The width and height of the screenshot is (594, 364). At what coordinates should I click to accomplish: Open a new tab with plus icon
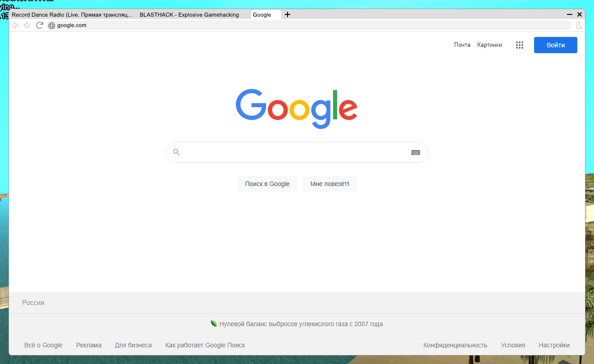(x=288, y=14)
